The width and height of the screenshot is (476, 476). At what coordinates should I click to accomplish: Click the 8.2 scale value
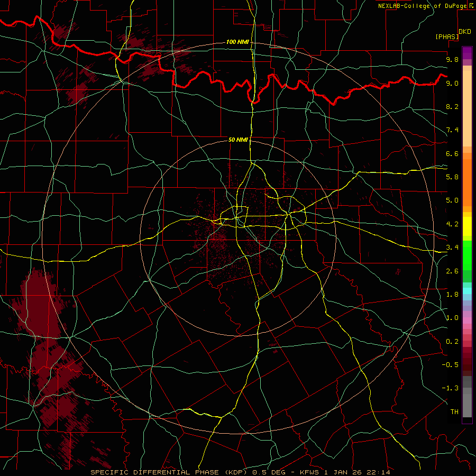[452, 106]
